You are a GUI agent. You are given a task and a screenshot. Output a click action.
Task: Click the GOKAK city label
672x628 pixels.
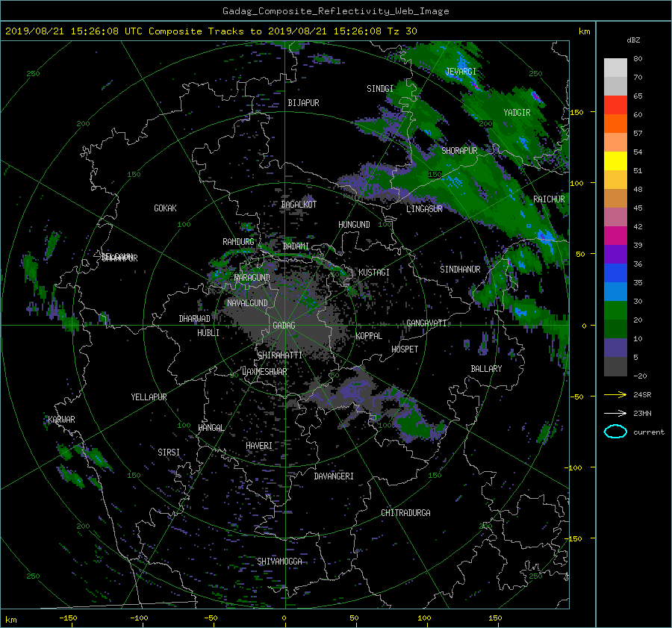165,208
